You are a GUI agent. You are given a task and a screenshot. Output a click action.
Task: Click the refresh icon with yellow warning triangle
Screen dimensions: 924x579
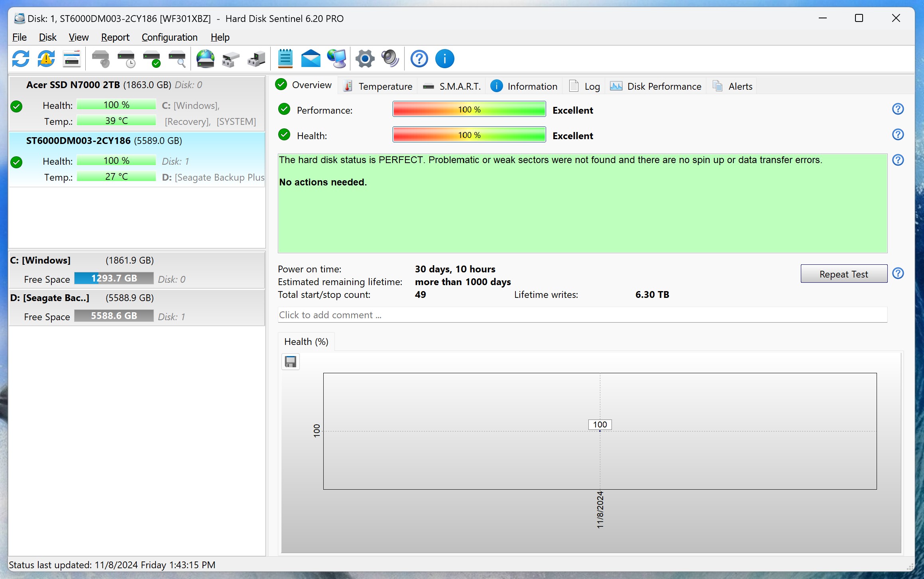[46, 59]
